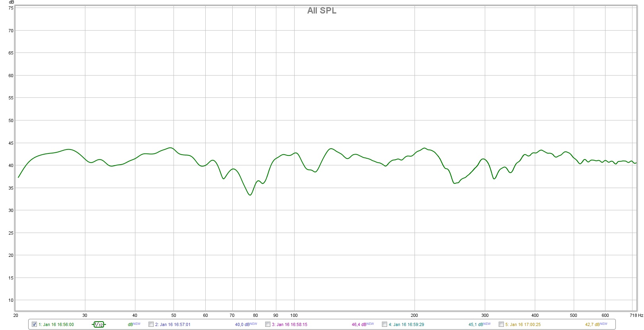The image size is (644, 330).
Task: Pick the magenta 3: Jan 16 16:58:15 label
Action: (x=289, y=324)
